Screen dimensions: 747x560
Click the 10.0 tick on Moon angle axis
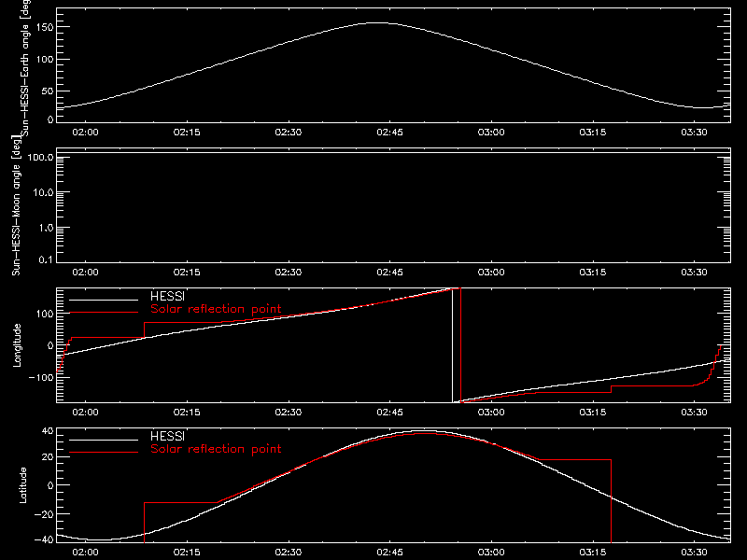(43, 192)
